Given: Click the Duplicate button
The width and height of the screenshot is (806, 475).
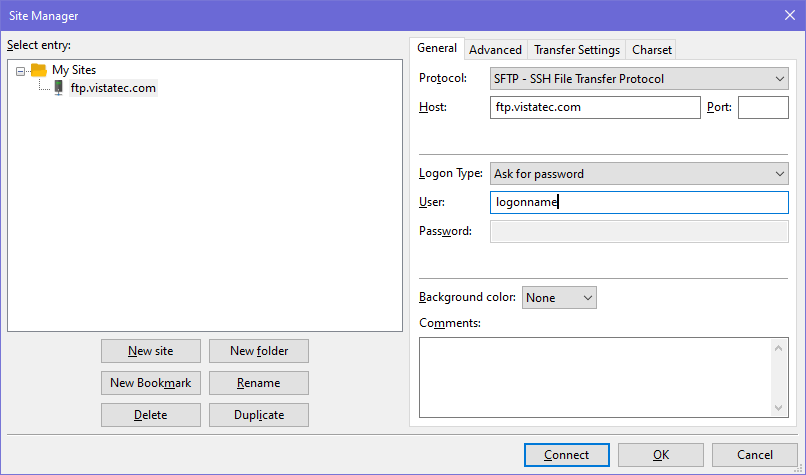Looking at the screenshot, I should tap(259, 415).
